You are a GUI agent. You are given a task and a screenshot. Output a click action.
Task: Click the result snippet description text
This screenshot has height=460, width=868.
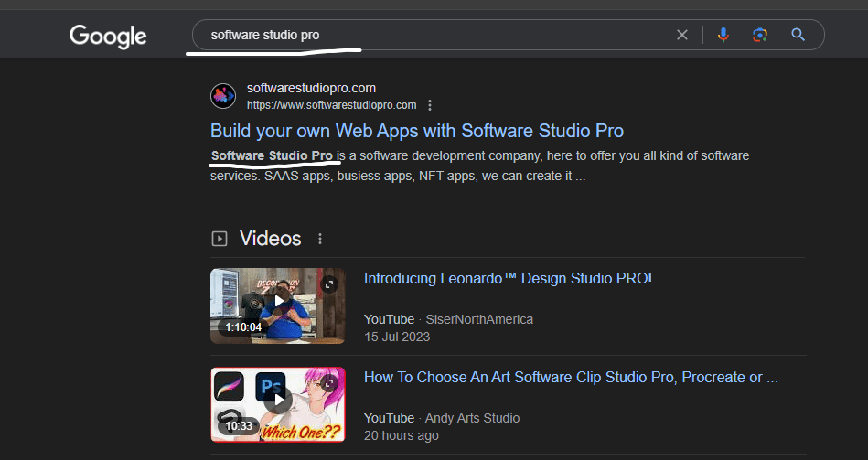479,166
